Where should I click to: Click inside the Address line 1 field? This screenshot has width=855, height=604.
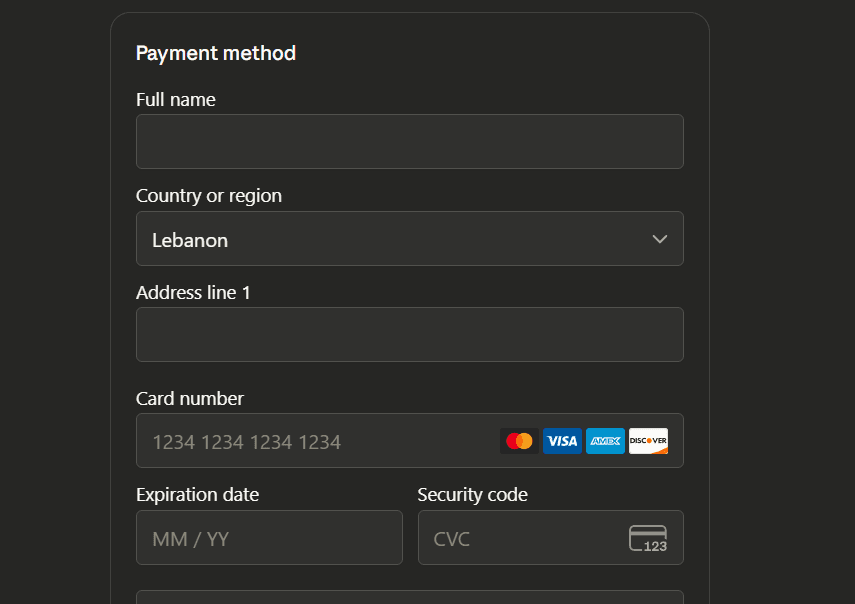(410, 334)
